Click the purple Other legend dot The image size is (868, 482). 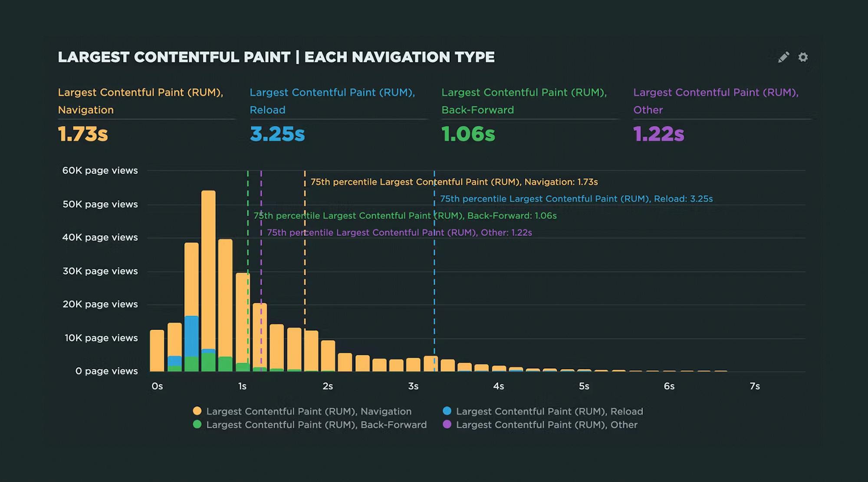(x=447, y=424)
